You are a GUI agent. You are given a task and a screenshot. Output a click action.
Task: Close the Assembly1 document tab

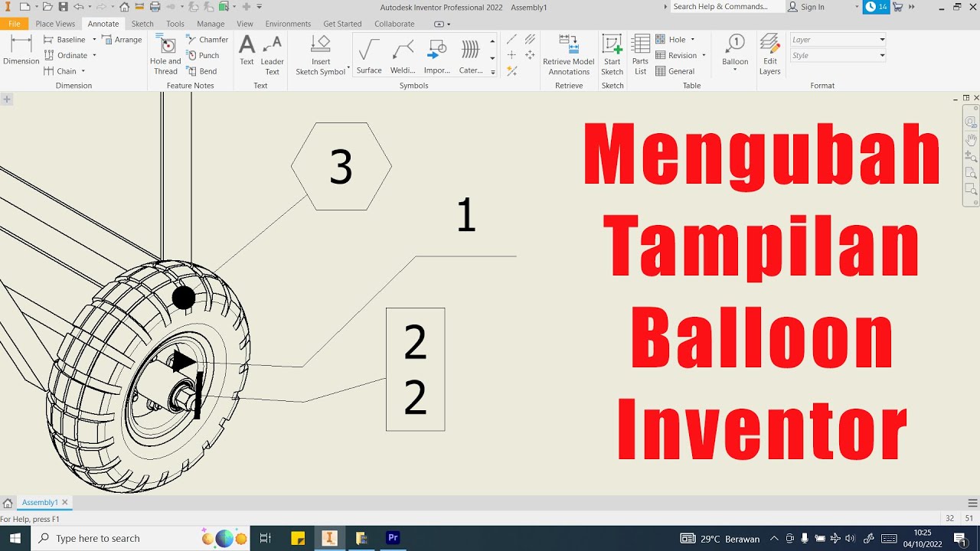coord(65,503)
